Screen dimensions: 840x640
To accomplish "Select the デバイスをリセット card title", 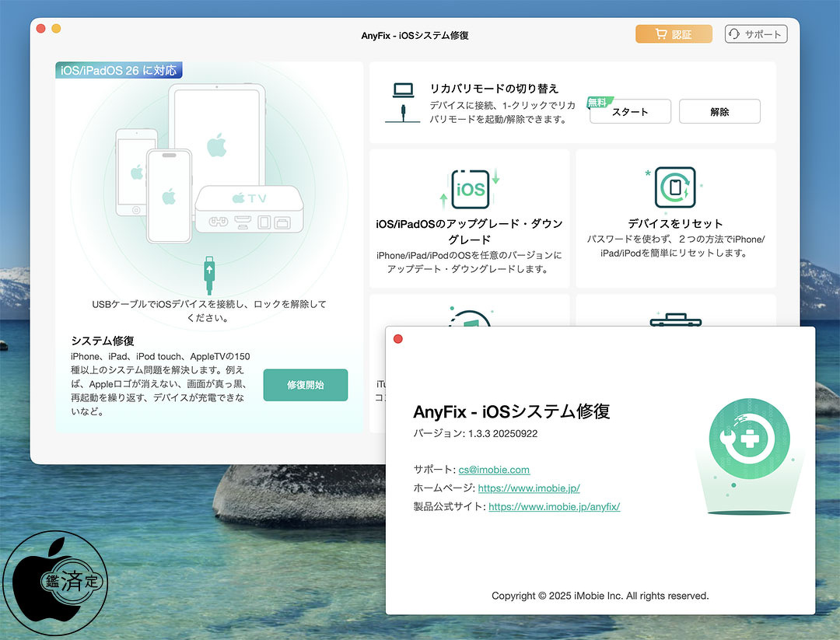I will (x=675, y=223).
